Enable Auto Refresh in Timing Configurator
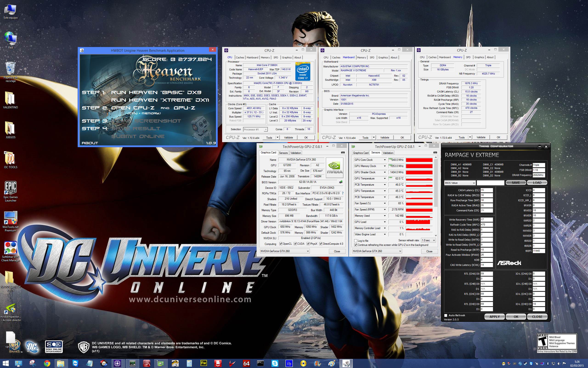Image resolution: width=588 pixels, height=368 pixels. 446,315
